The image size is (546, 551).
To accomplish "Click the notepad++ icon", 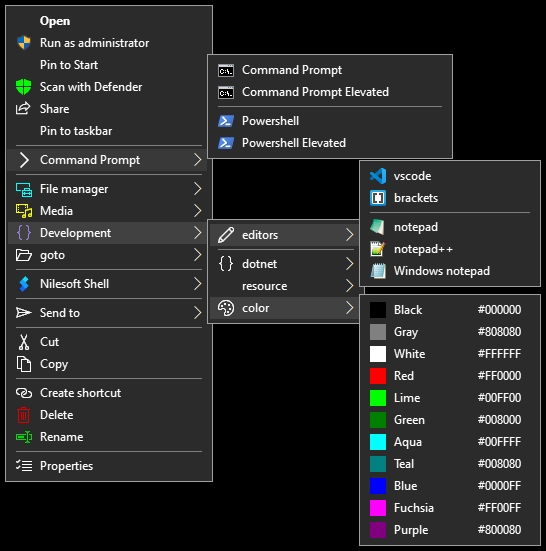I will click(378, 249).
